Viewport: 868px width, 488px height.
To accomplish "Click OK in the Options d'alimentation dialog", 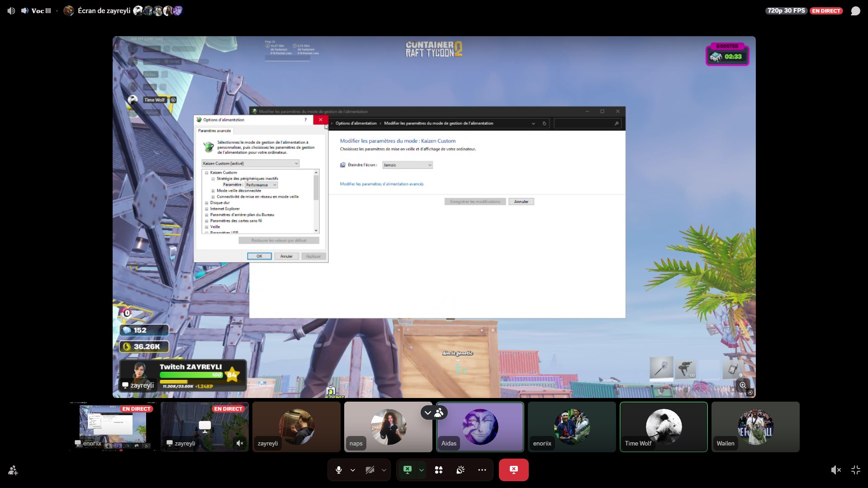I will (x=259, y=256).
